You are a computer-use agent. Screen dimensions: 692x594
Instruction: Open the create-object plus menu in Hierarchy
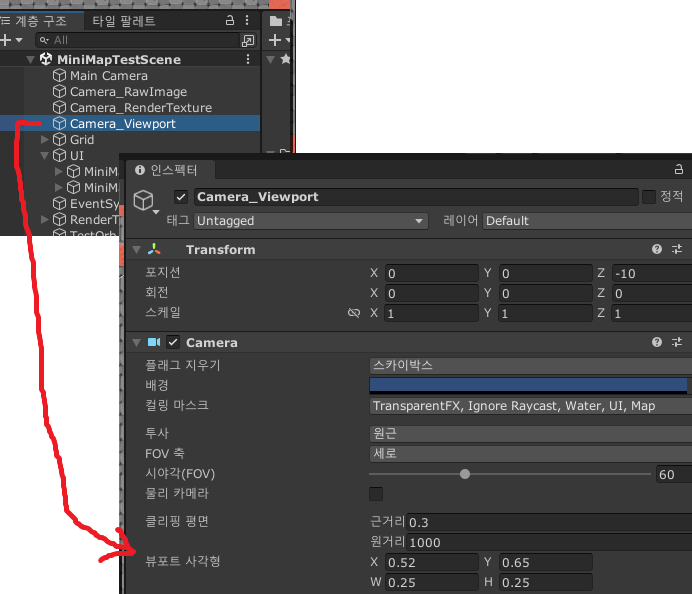click(11, 40)
